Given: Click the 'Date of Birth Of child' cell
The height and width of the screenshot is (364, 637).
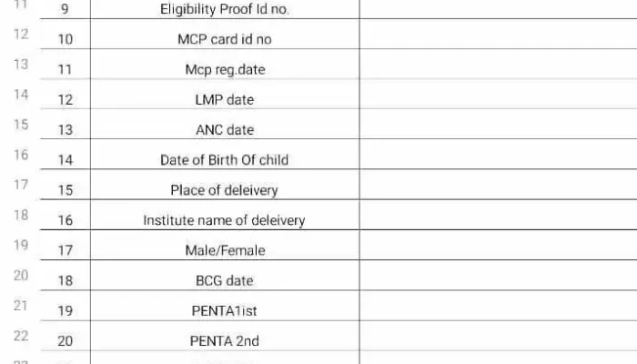Looking at the screenshot, I should 225,155.
